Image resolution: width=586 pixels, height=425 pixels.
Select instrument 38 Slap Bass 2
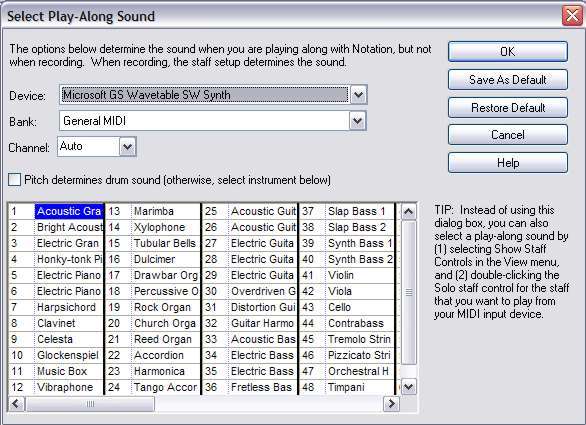(360, 227)
